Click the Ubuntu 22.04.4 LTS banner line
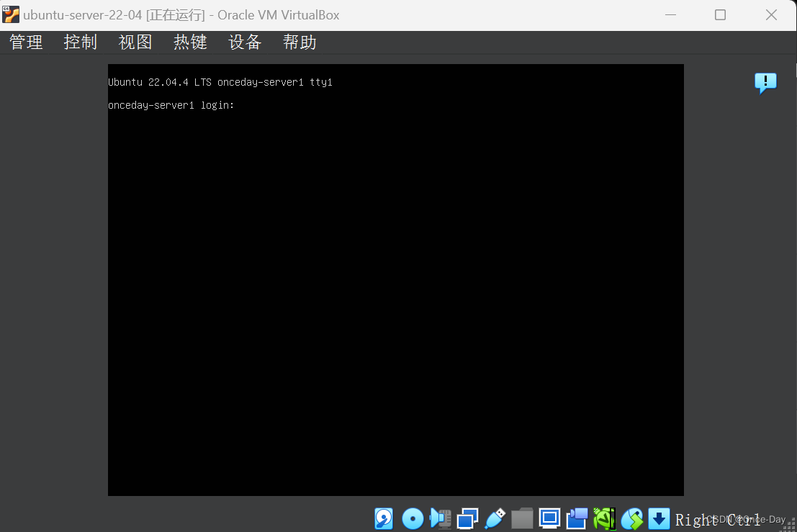 click(220, 82)
